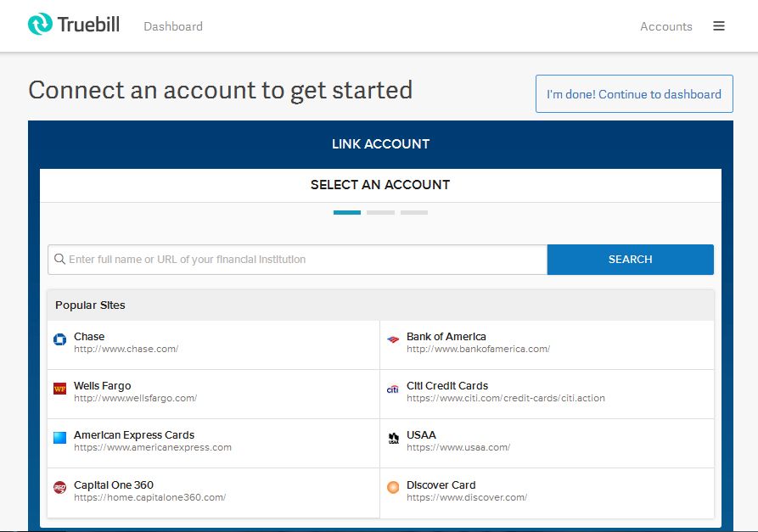The width and height of the screenshot is (758, 532).
Task: Select American Express Cards entry
Action: [134, 435]
